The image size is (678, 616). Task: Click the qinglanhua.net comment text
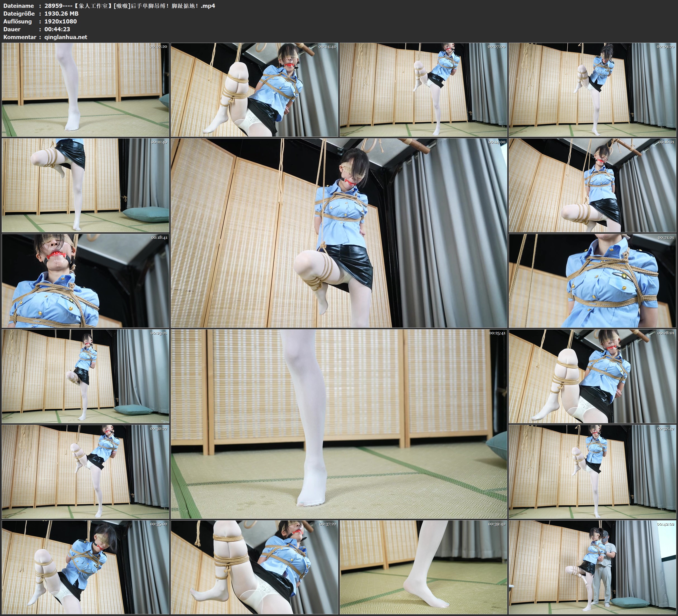pyautogui.click(x=66, y=37)
